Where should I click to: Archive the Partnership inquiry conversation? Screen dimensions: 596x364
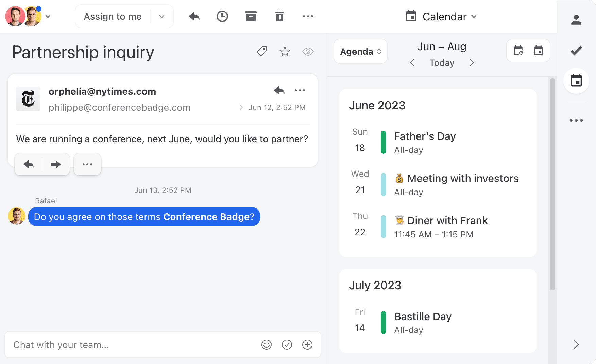coord(251,16)
